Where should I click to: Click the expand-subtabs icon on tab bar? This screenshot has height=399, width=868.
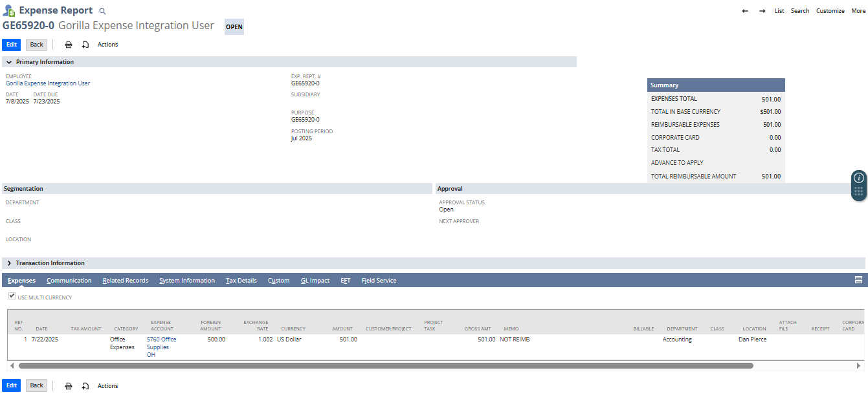(x=858, y=280)
